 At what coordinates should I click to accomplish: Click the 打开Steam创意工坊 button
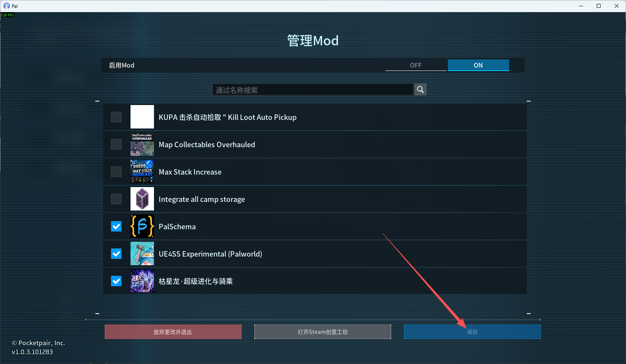pyautogui.click(x=323, y=332)
